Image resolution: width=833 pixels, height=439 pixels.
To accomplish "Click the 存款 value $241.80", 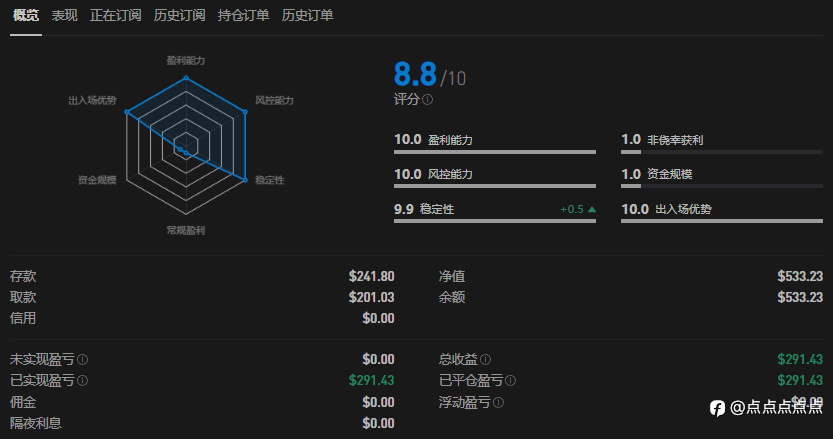I will [x=371, y=276].
